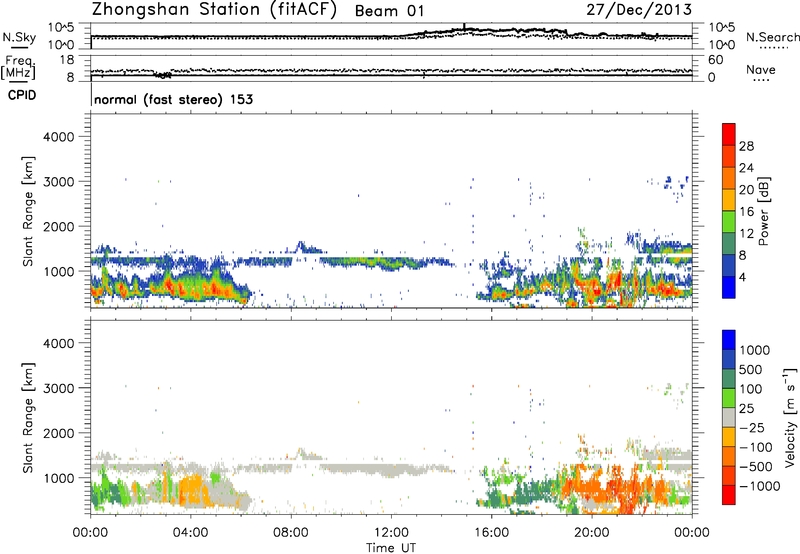
Task: Click the '28' power colorbar value
Action: [x=746, y=146]
